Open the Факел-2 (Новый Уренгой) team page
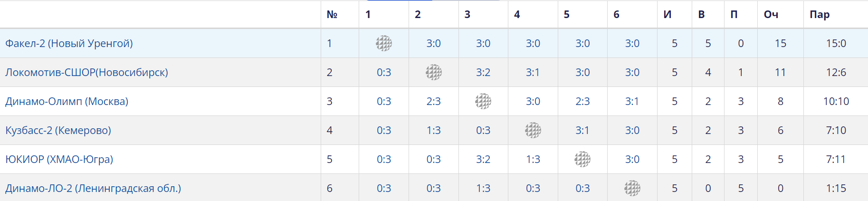This screenshot has width=868, height=201. [69, 43]
